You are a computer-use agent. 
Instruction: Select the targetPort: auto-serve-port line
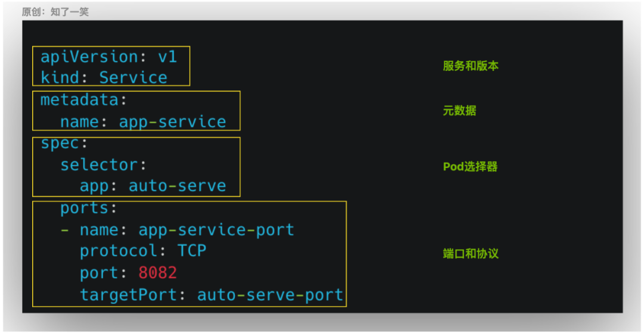[x=212, y=295]
